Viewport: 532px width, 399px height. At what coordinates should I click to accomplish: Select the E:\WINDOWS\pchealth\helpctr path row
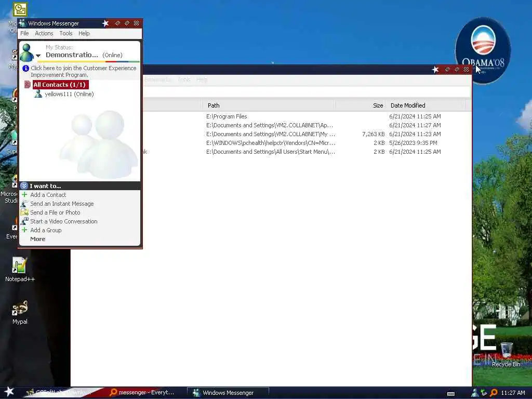tap(270, 143)
